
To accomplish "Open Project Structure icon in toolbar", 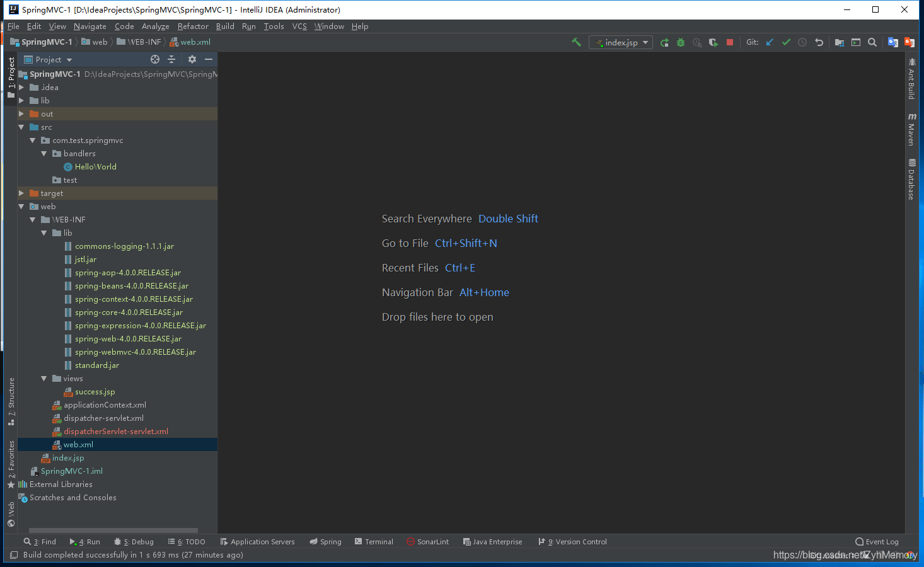I will pos(840,42).
